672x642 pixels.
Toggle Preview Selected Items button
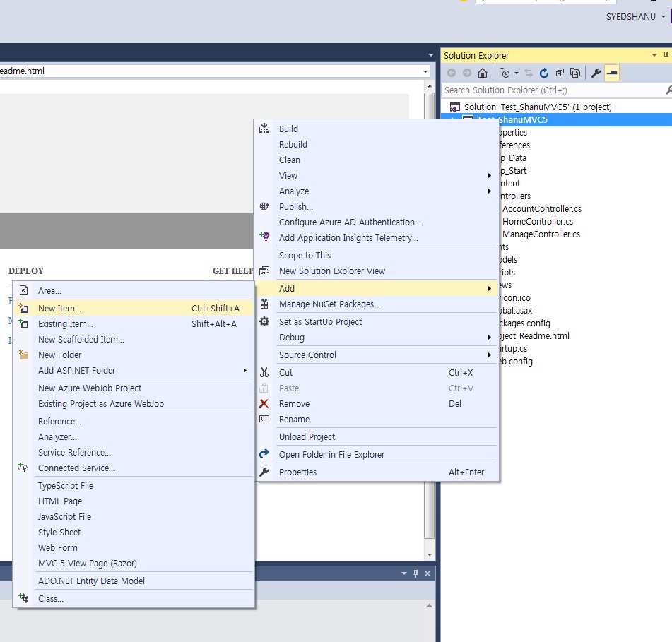pyautogui.click(x=612, y=73)
